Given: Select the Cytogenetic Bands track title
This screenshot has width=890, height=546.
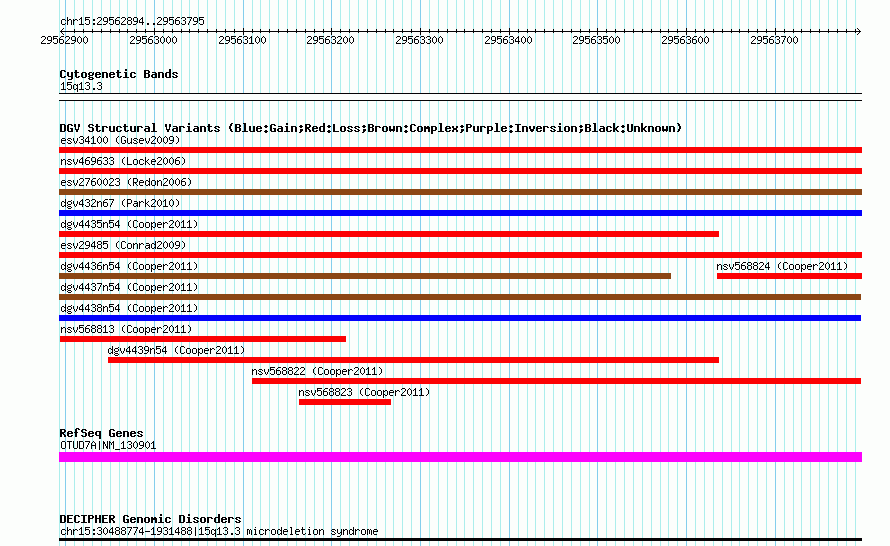Looking at the screenshot, I should [x=119, y=74].
